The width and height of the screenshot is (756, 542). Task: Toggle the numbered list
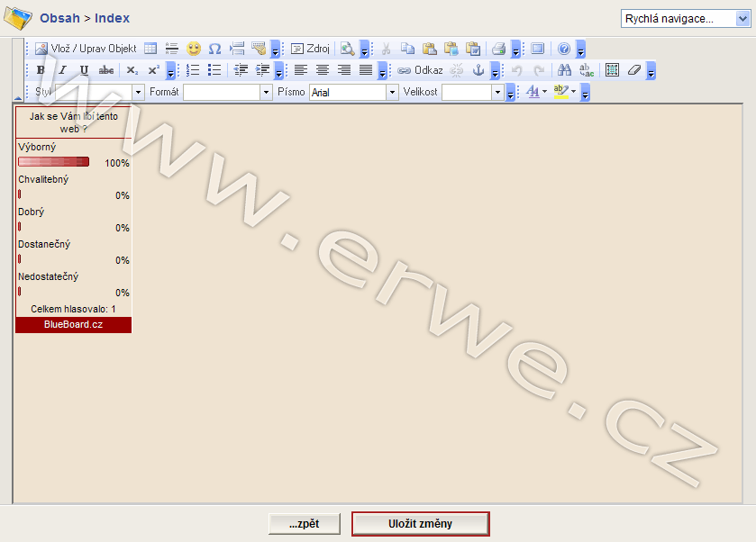click(193, 70)
